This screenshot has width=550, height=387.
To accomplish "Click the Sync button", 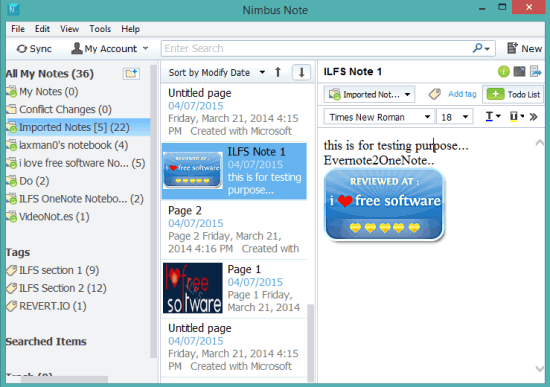I will tap(34, 48).
